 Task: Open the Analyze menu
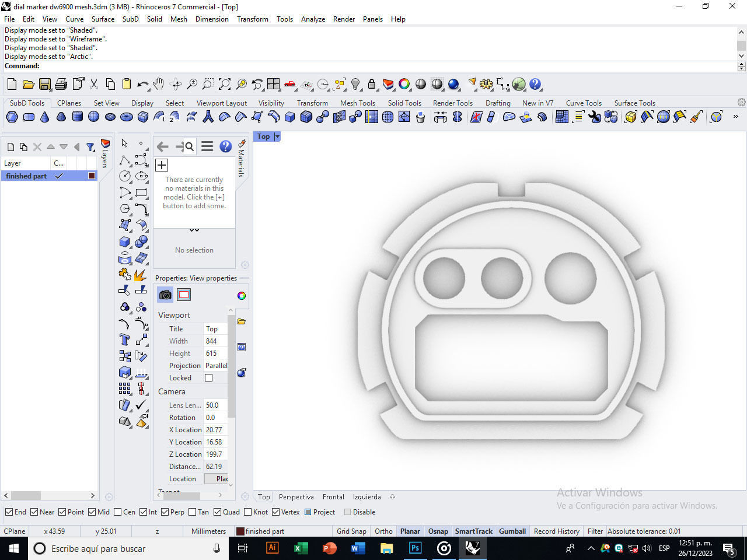[x=313, y=19]
